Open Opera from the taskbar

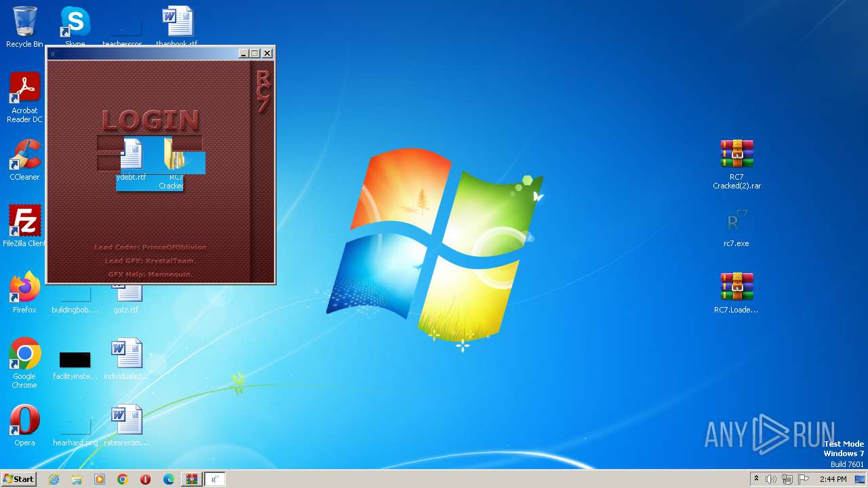pyautogui.click(x=145, y=479)
